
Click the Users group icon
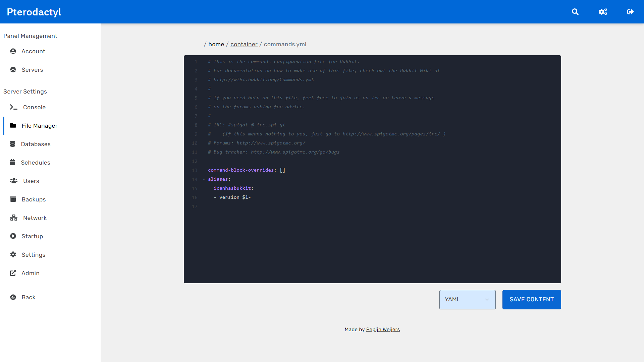(14, 181)
